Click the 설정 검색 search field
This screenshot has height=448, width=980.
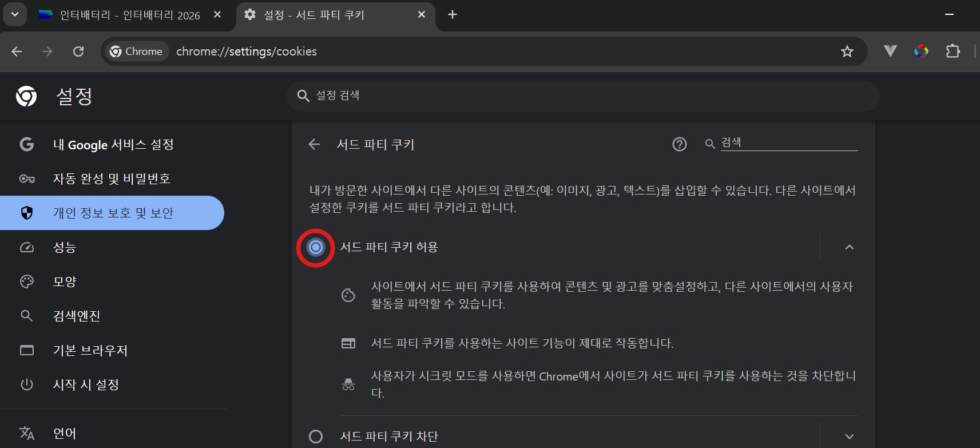coord(584,96)
